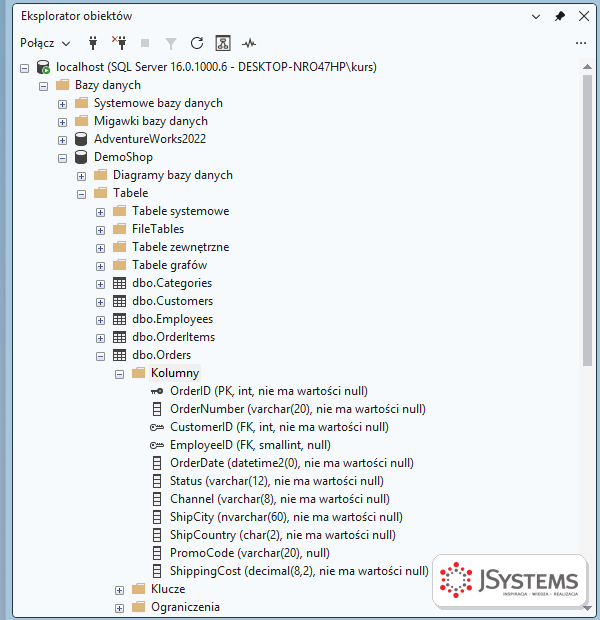Expand Diagramy bazy danych folder

[81, 176]
